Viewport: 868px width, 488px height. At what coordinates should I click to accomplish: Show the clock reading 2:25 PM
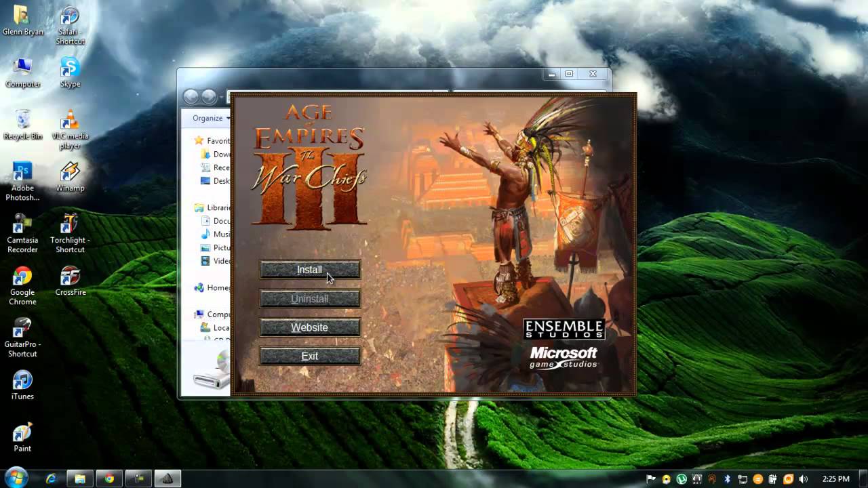click(835, 479)
